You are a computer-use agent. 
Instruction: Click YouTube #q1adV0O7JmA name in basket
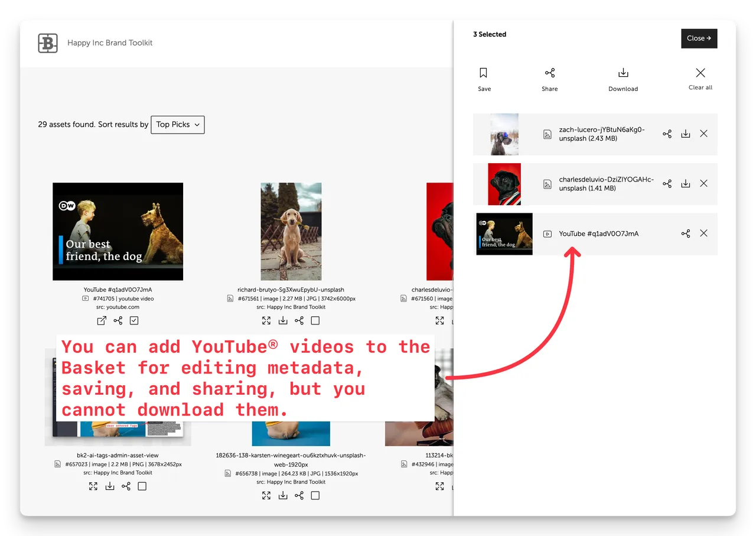tap(598, 234)
